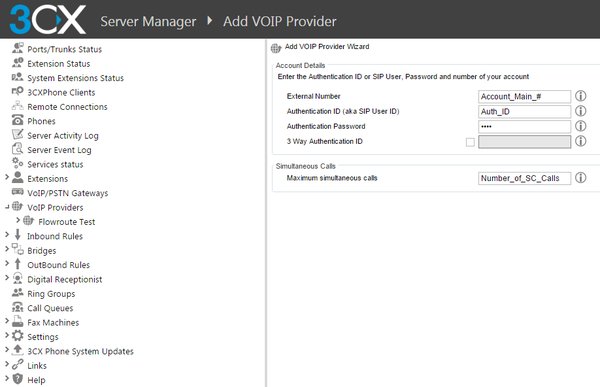
Task: Expand the Fax Machines node
Action: pos(7,321)
